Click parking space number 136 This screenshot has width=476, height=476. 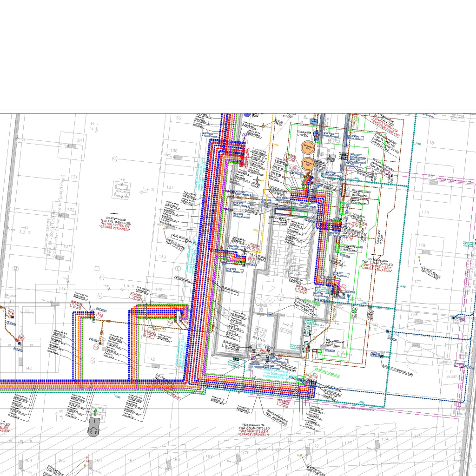pos(174,151)
